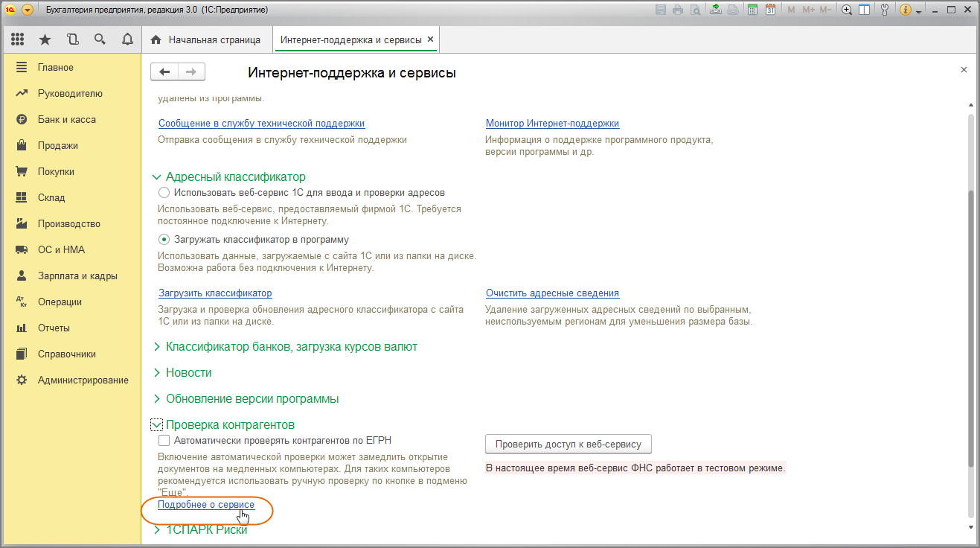Select Использовать веб-сервис 1С radio button

(164, 192)
